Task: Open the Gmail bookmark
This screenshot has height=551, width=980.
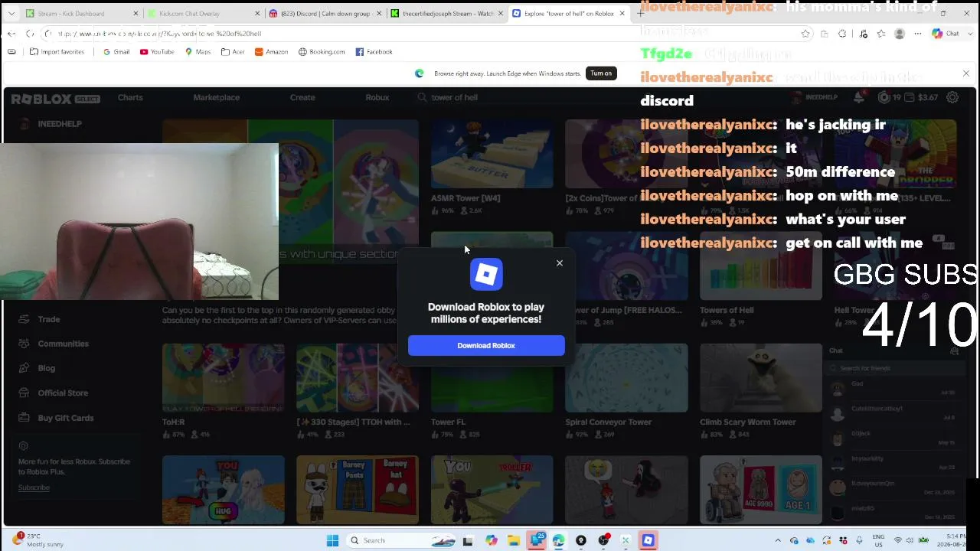Action: coord(116,52)
